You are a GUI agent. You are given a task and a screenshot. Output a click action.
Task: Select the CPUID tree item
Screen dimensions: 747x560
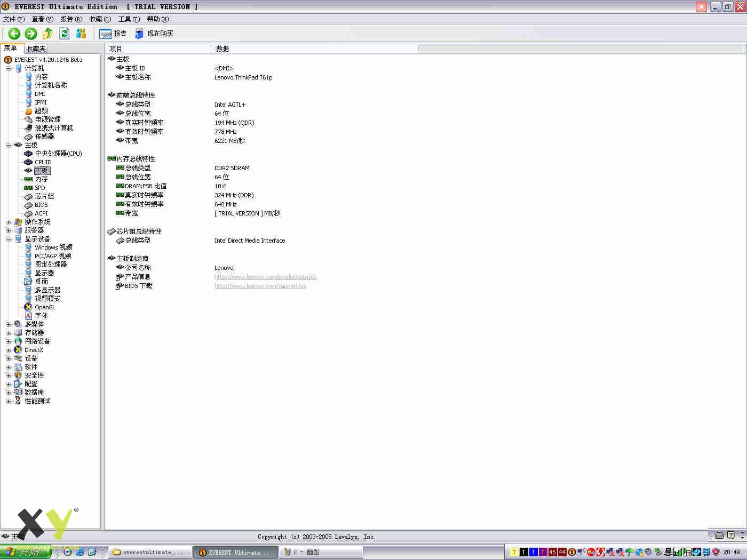coord(43,162)
